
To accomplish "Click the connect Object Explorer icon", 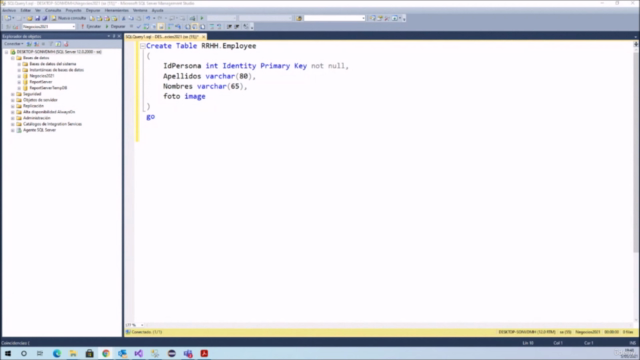I will point(29,44).
